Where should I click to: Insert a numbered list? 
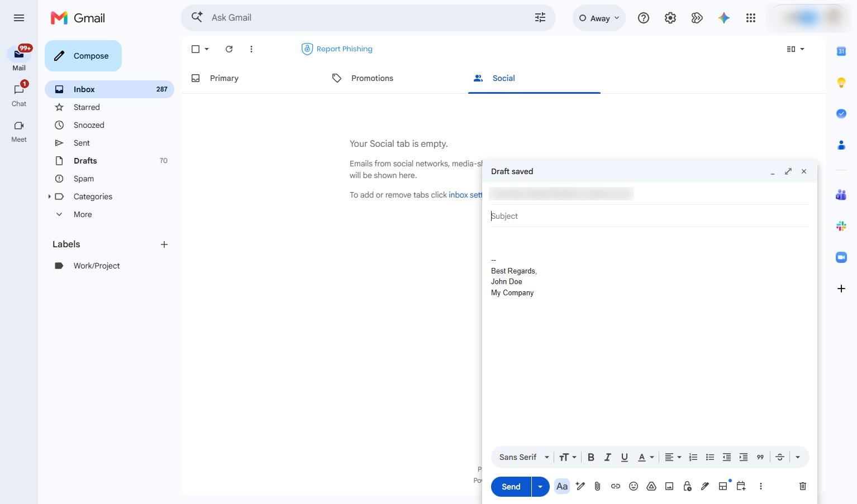point(693,457)
